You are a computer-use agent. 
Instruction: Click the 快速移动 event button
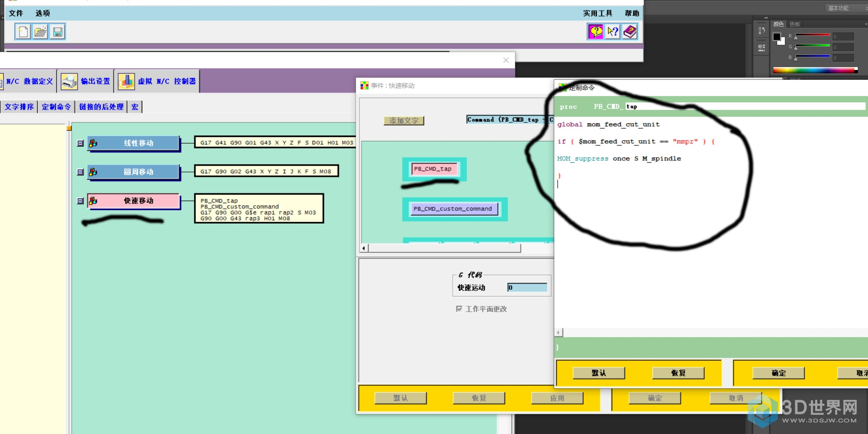(x=134, y=201)
